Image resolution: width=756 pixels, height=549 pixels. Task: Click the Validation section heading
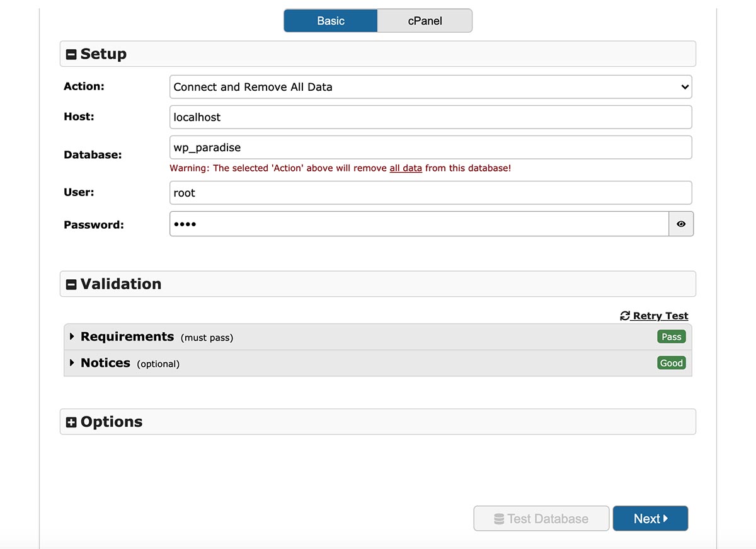tap(121, 284)
